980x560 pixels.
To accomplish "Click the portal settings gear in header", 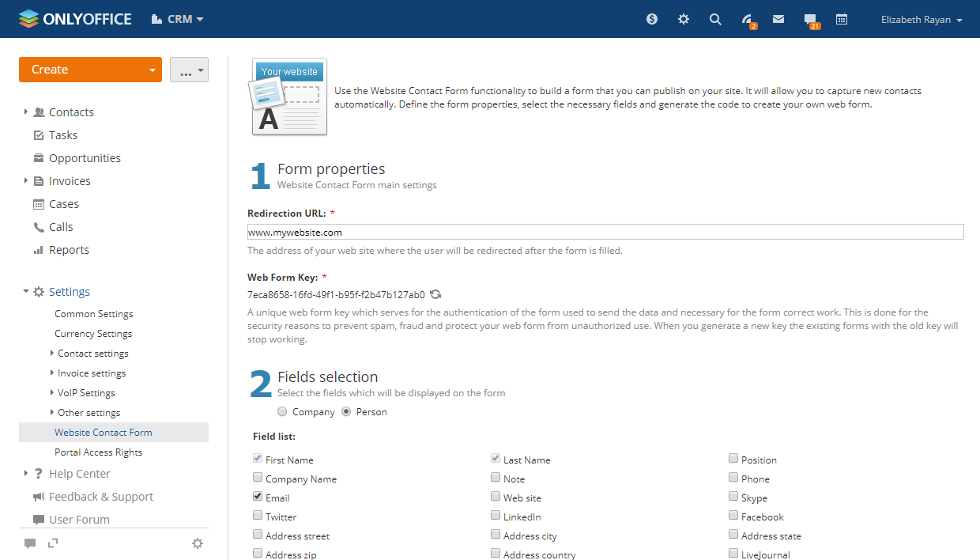I will (684, 19).
